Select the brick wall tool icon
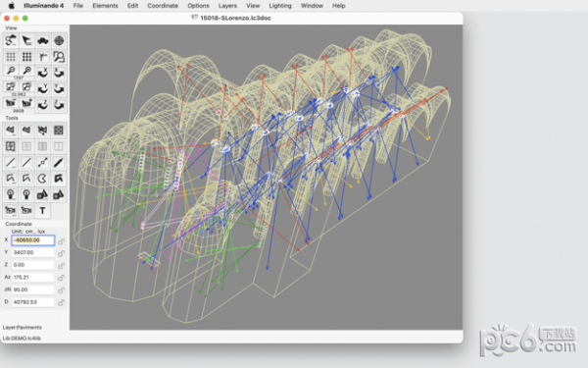The width and height of the screenshot is (588, 368). (59, 131)
